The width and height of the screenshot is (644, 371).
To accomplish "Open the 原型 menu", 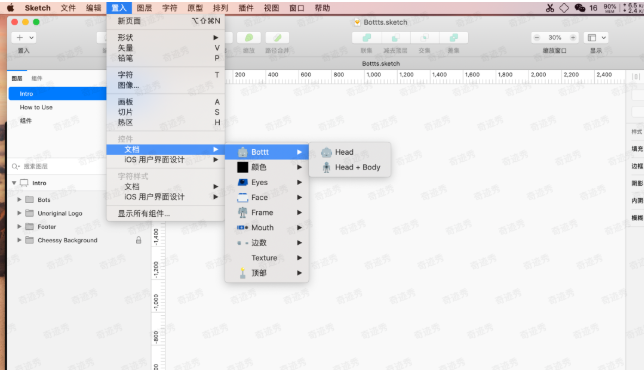I will pyautogui.click(x=195, y=8).
